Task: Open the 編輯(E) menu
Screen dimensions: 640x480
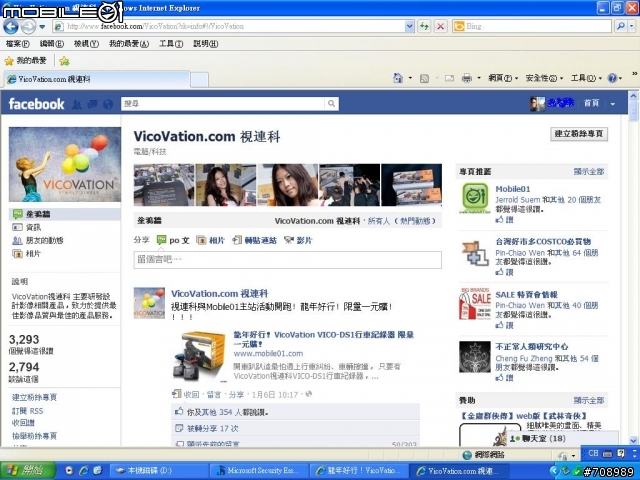Action: coord(51,44)
